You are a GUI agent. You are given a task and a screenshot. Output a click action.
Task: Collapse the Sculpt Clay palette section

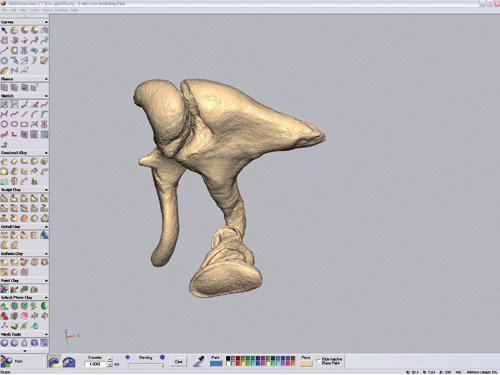point(46,190)
